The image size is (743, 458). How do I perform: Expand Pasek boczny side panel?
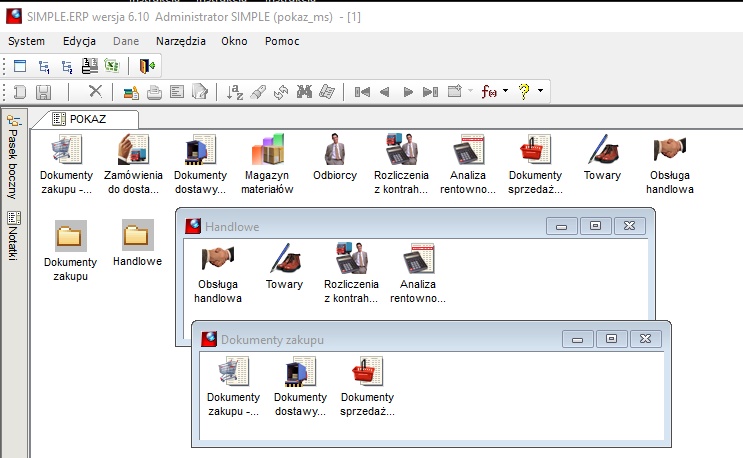coord(13,157)
